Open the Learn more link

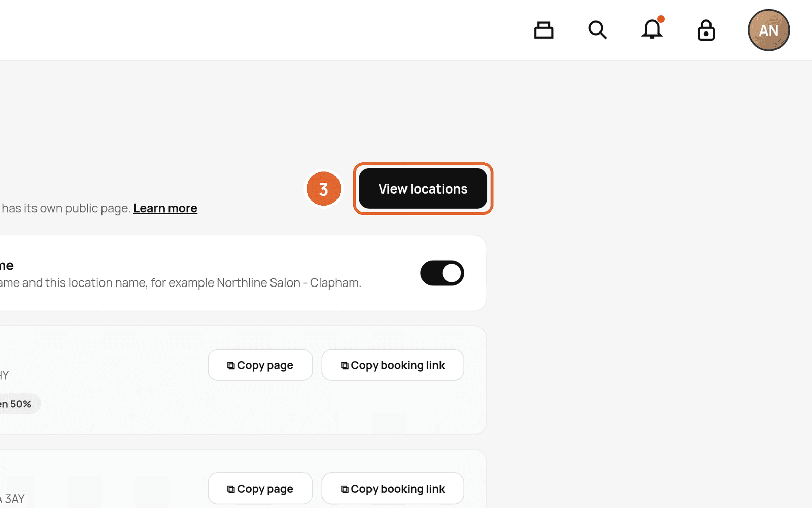(x=165, y=208)
